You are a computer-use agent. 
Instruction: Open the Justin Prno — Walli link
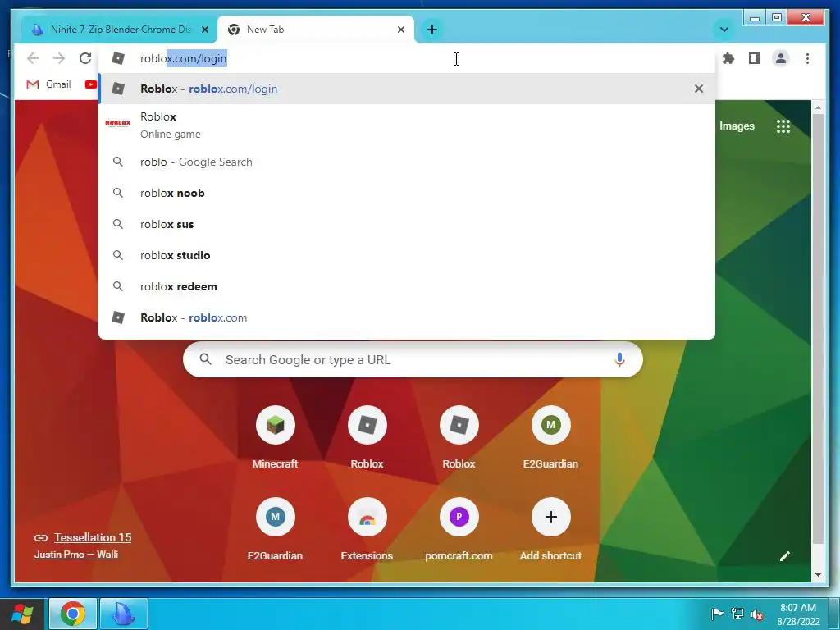pyautogui.click(x=76, y=555)
